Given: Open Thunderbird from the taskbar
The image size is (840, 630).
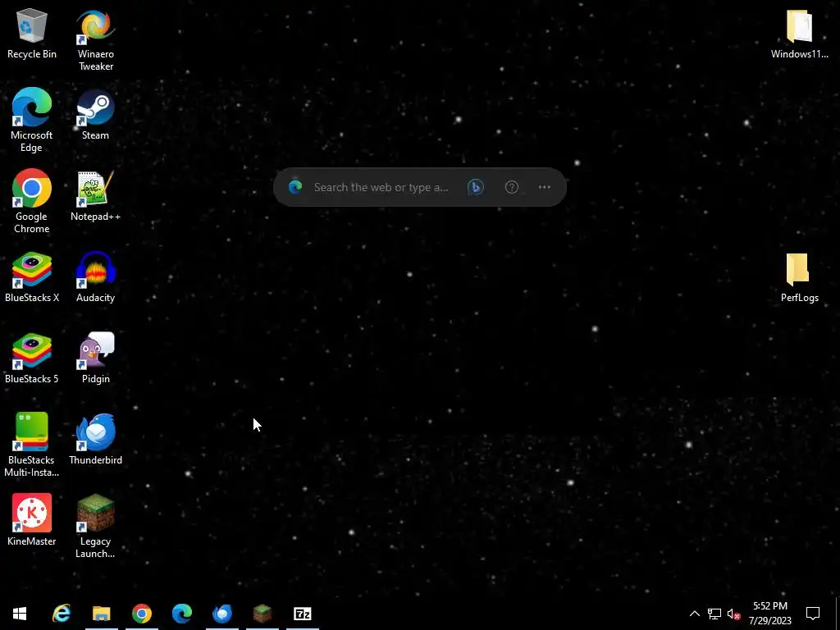Looking at the screenshot, I should 221,614.
